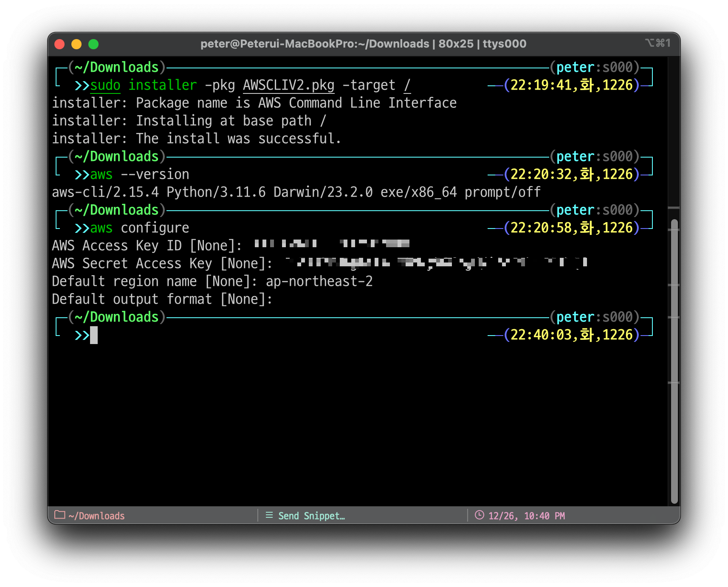Click the cursor block at the last prompt

pyautogui.click(x=94, y=335)
